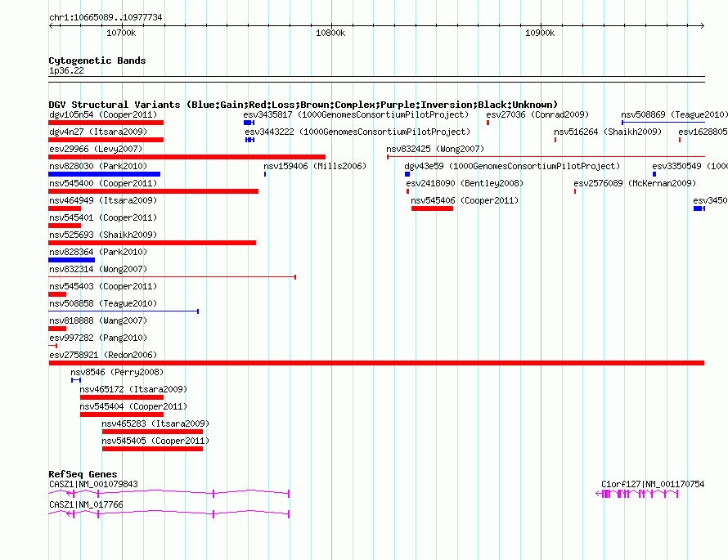Viewport: 728px width, 560px height.
Task: Click the C1orf127|NM_001170754 gene label
Action: point(653,484)
